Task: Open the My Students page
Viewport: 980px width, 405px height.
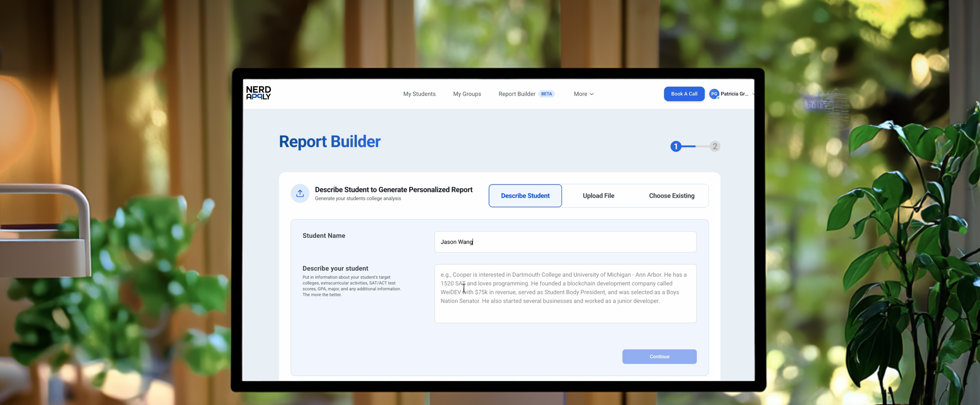Action: tap(419, 94)
